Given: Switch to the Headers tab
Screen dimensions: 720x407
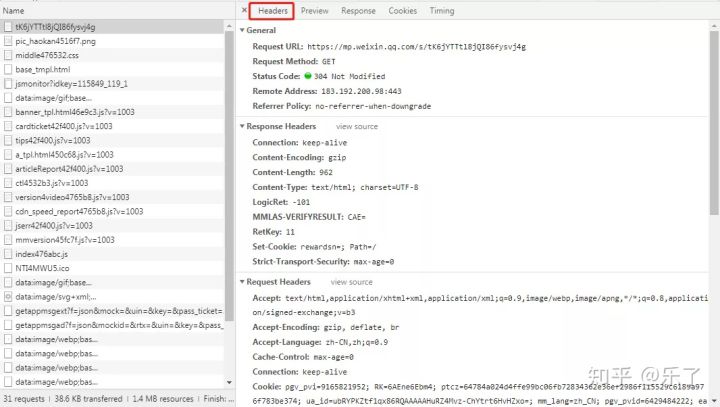Looking at the screenshot, I should (272, 11).
